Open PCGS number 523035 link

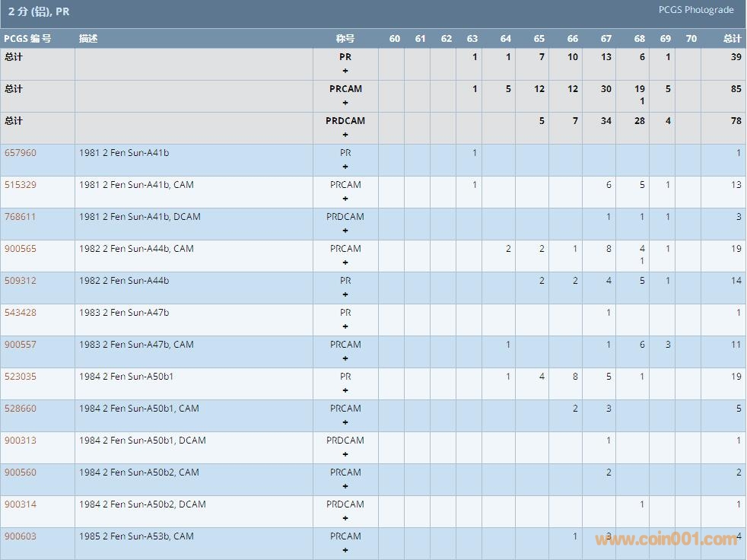(20, 377)
